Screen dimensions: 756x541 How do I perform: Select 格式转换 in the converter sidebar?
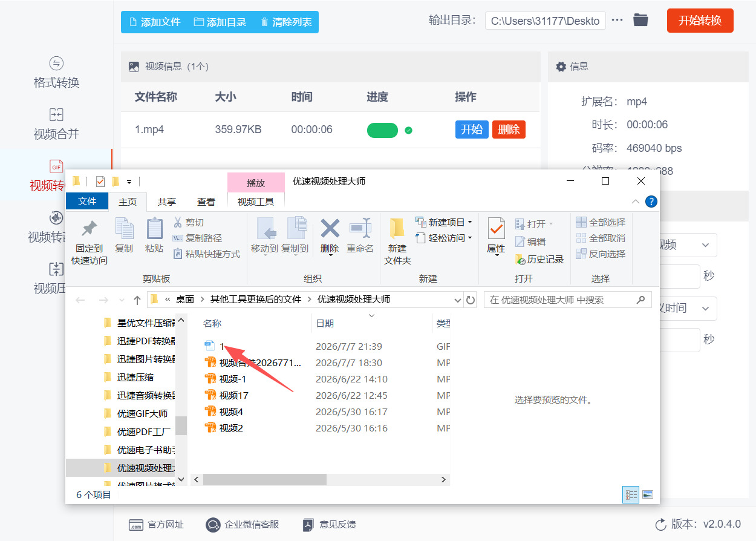[x=56, y=72]
